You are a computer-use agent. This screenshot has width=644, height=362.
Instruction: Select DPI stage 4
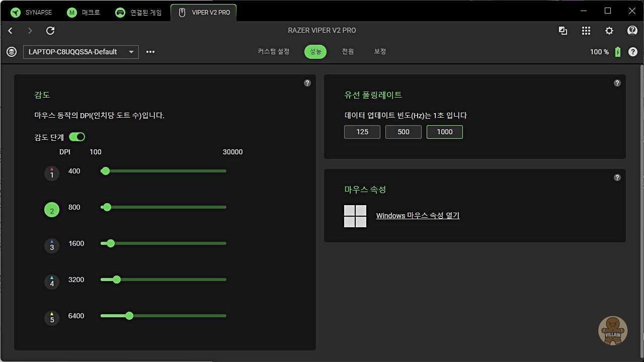(x=52, y=282)
